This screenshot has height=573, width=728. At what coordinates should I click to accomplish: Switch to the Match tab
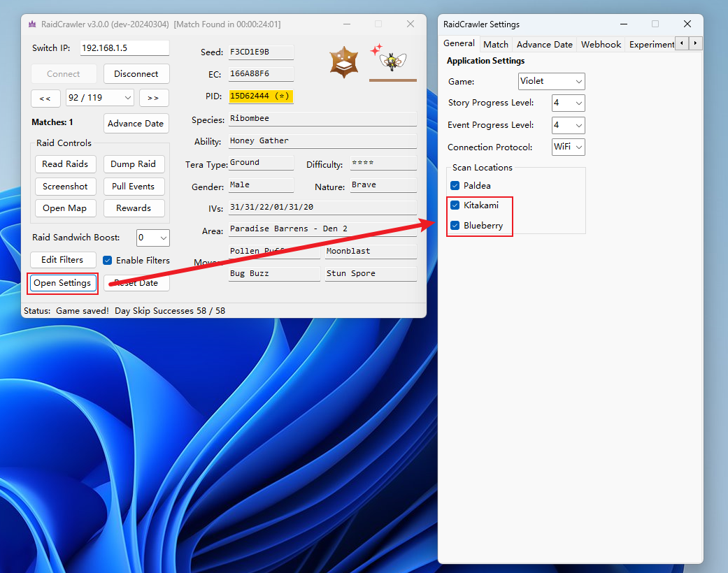pyautogui.click(x=496, y=44)
